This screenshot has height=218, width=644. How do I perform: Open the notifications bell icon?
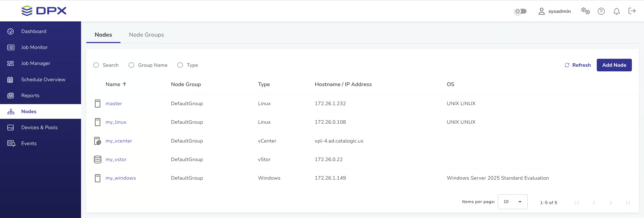pyautogui.click(x=617, y=11)
